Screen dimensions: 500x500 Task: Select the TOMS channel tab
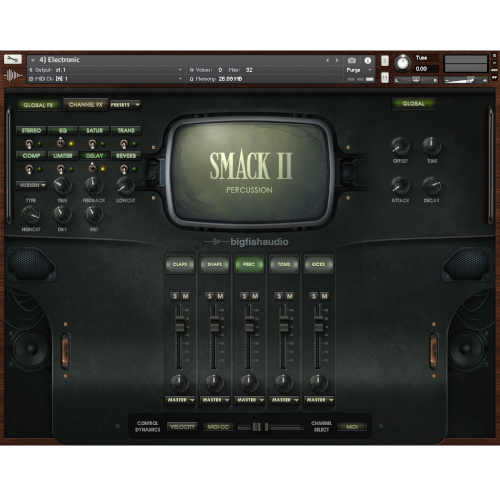tap(284, 264)
